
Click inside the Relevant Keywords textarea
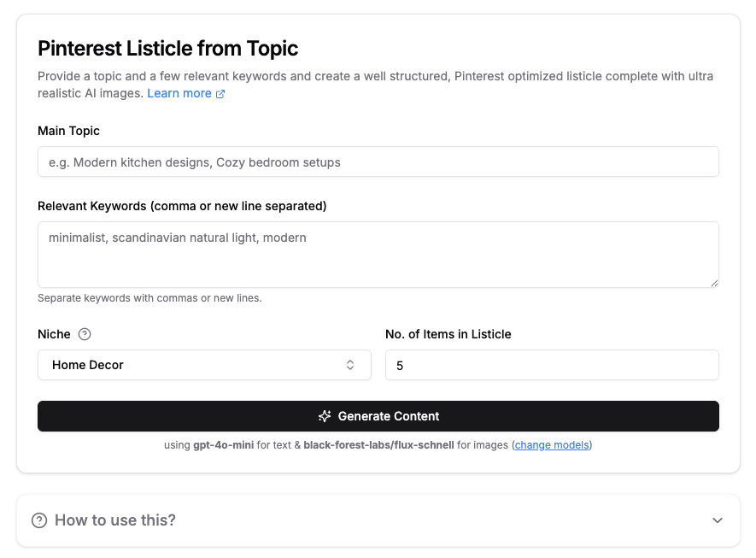[378, 255]
